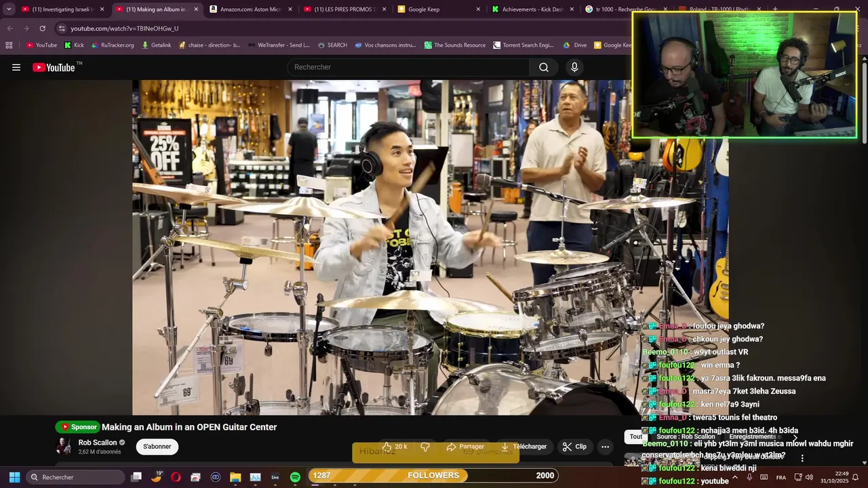
Task: Open the Rob Scallon channel name
Action: point(97,443)
